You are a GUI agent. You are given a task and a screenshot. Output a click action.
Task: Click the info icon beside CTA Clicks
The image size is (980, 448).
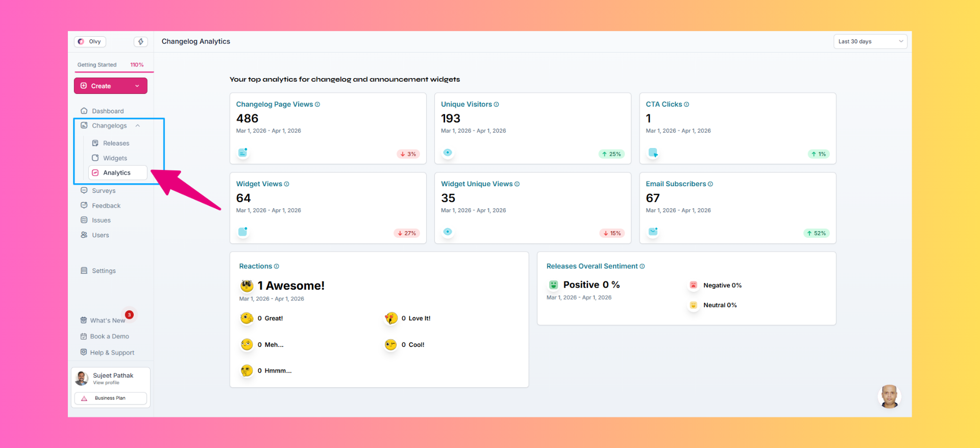pyautogui.click(x=687, y=105)
